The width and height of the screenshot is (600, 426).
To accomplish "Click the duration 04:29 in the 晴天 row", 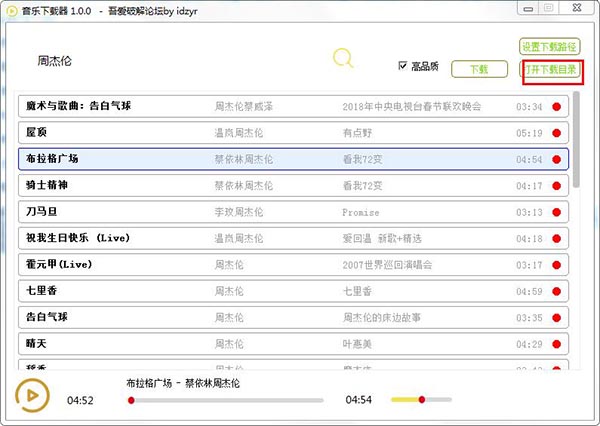I will pyautogui.click(x=529, y=344).
